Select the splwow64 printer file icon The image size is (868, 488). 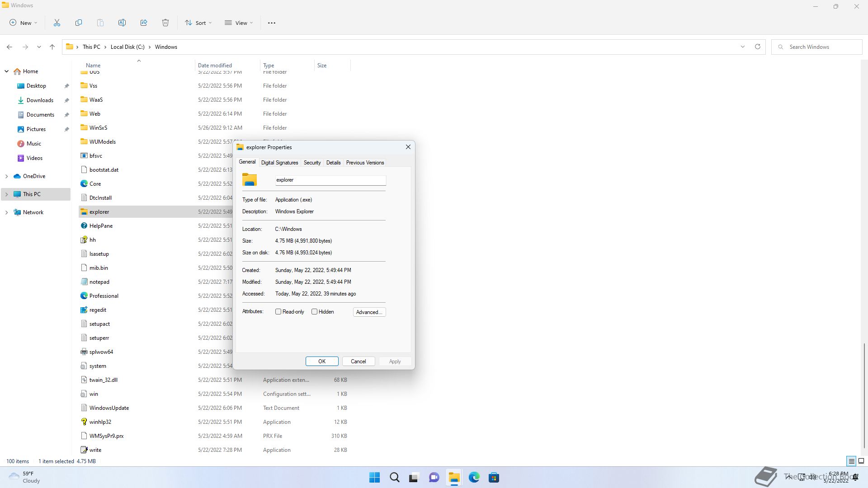(84, 352)
